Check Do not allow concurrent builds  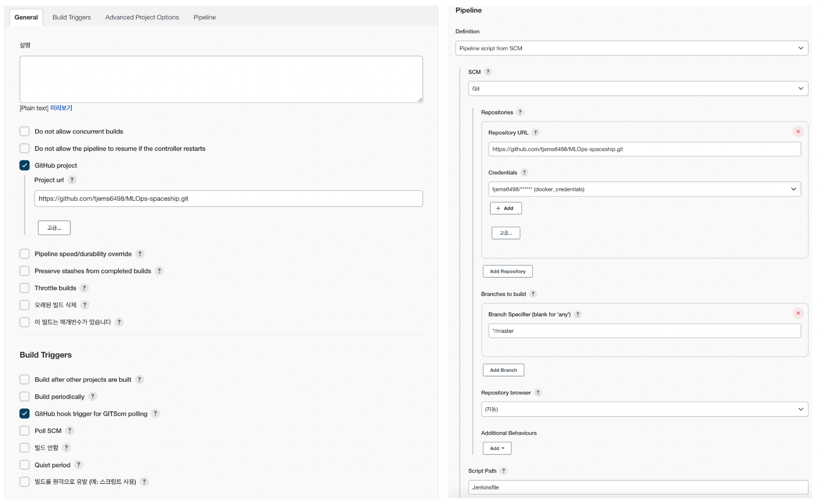(x=24, y=131)
